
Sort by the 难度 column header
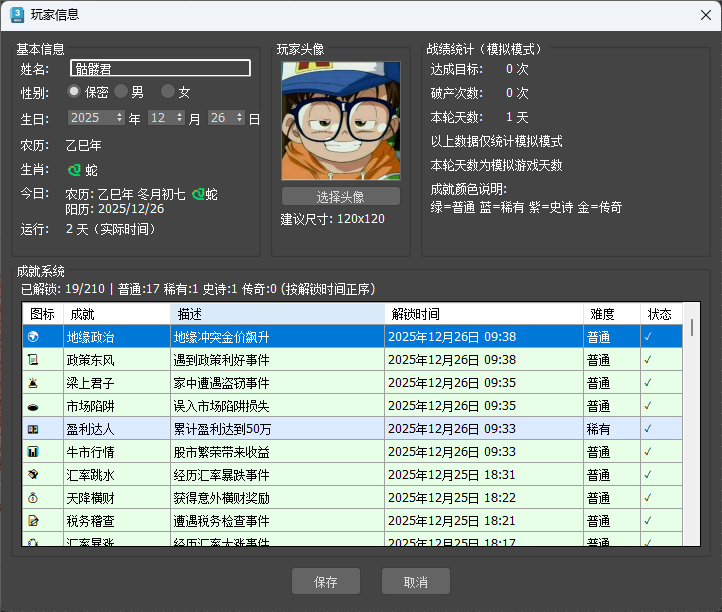[x=611, y=314]
